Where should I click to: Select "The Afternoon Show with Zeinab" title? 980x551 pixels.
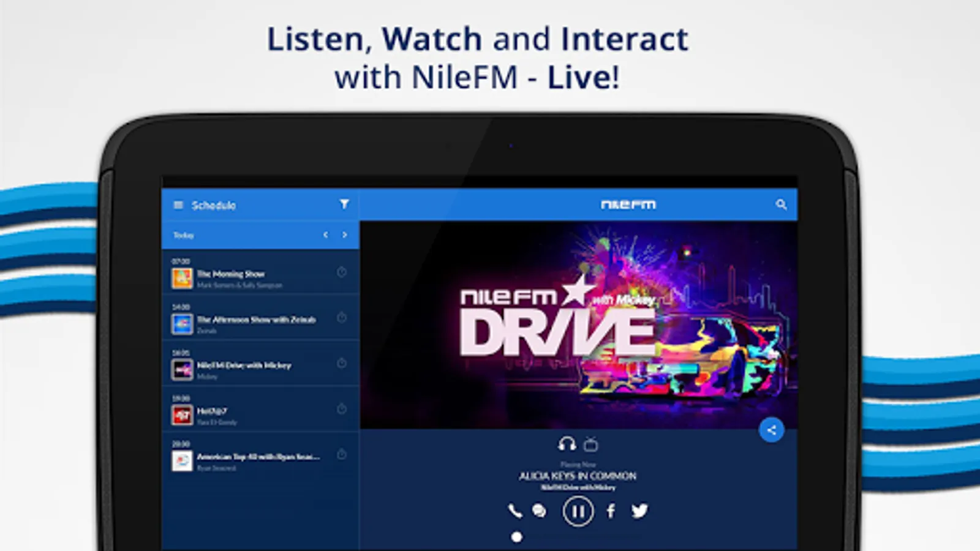[257, 320]
